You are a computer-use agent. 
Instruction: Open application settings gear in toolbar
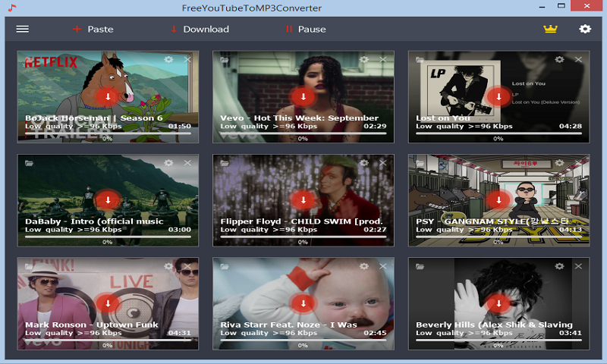[585, 29]
